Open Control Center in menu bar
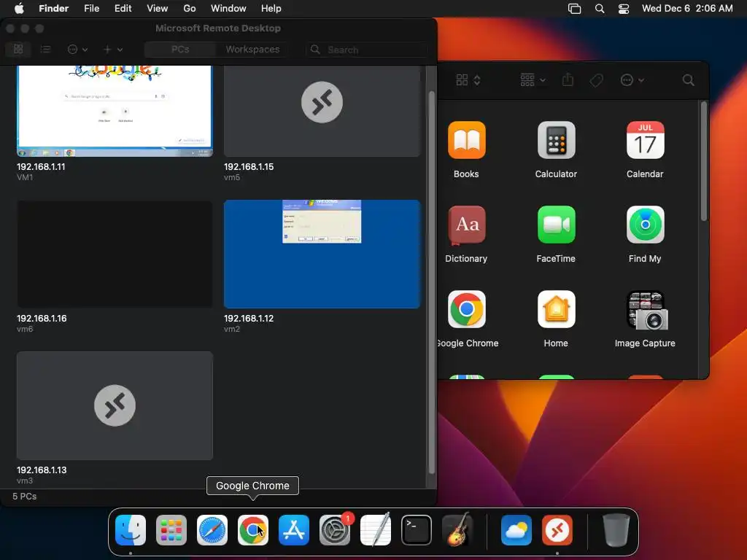Viewport: 747px width, 560px height. pyautogui.click(x=624, y=8)
